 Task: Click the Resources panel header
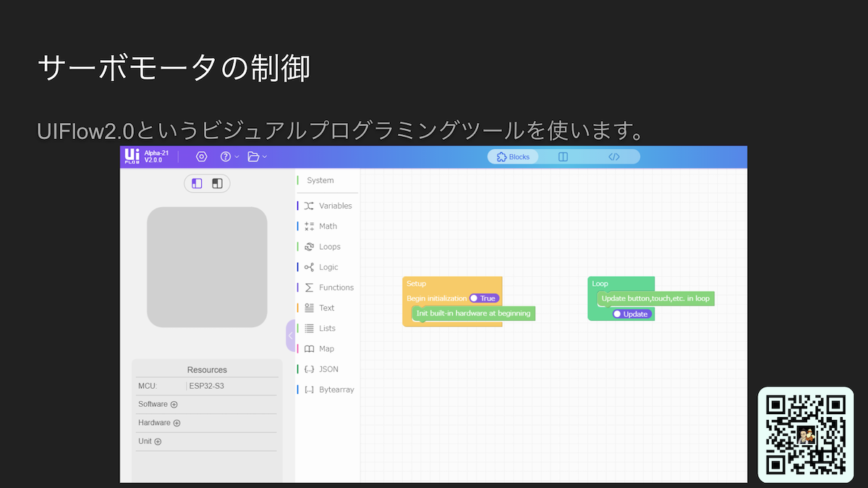coord(207,370)
